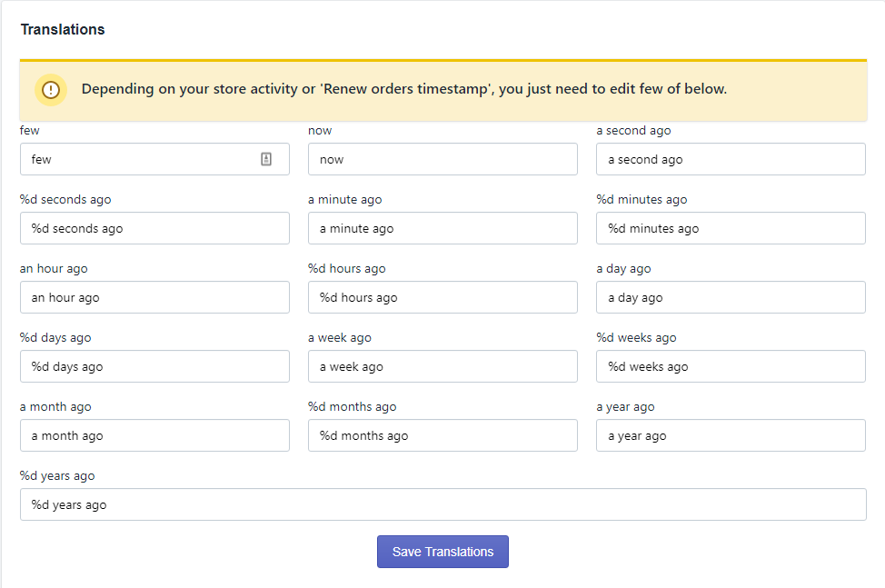Image resolution: width=885 pixels, height=588 pixels.
Task: Select the 'now' translation text box
Action: click(442, 159)
